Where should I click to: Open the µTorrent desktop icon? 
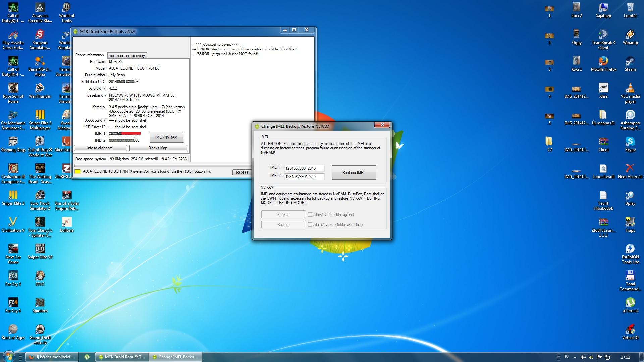[x=630, y=303]
